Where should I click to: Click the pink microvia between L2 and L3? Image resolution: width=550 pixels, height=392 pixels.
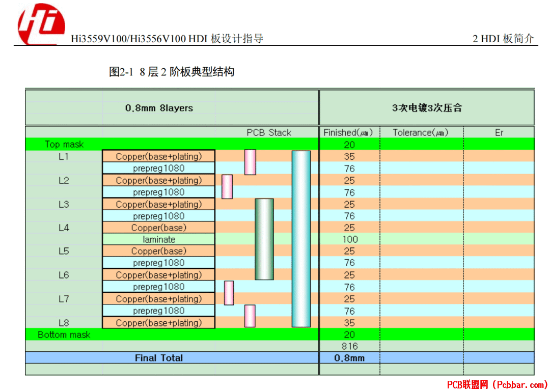[227, 186]
